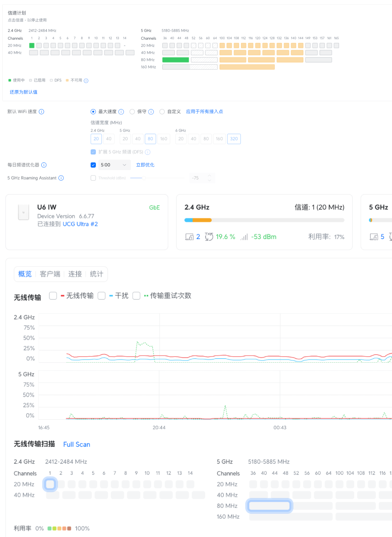The image size is (392, 537).
Task: Toggle the 扩展 5 GHz 频道 (DFS) checkbox
Action: (93, 152)
